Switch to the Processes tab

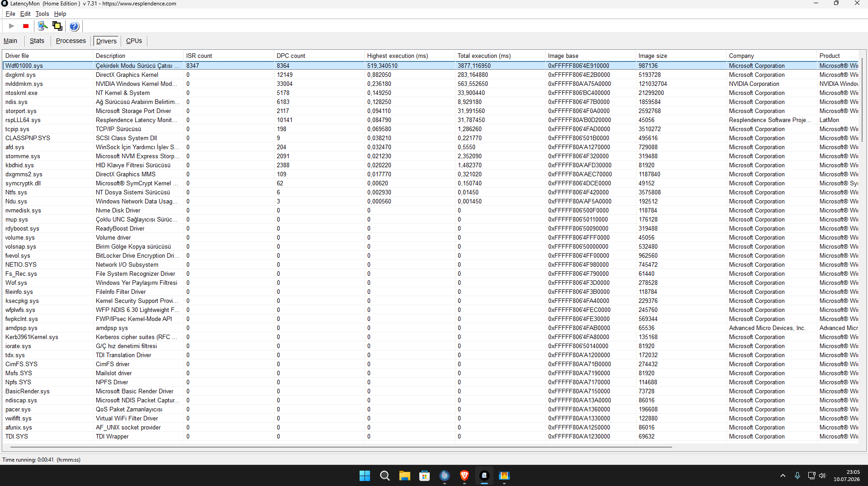pyautogui.click(x=71, y=41)
